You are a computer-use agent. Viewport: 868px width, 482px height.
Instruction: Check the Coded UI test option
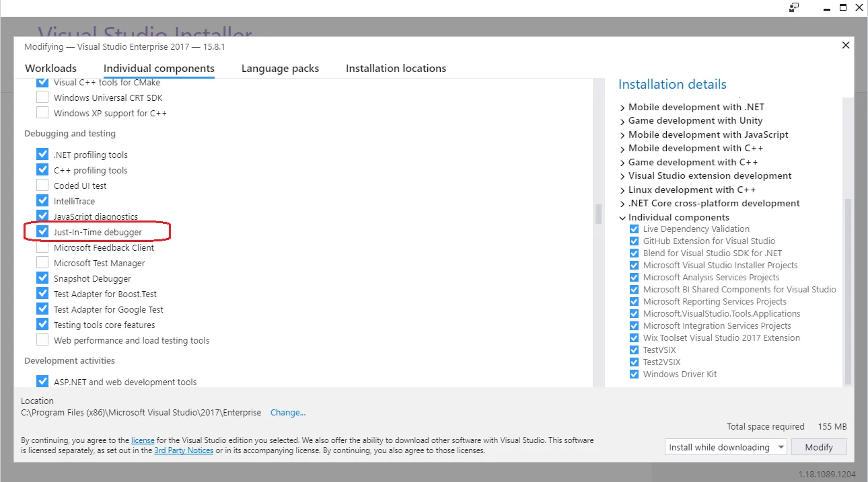click(42, 186)
